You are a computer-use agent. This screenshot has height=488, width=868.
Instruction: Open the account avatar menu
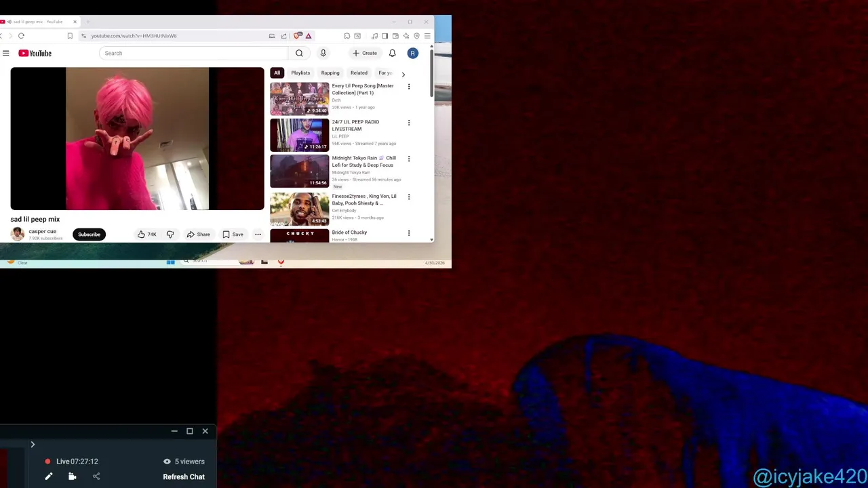[412, 53]
